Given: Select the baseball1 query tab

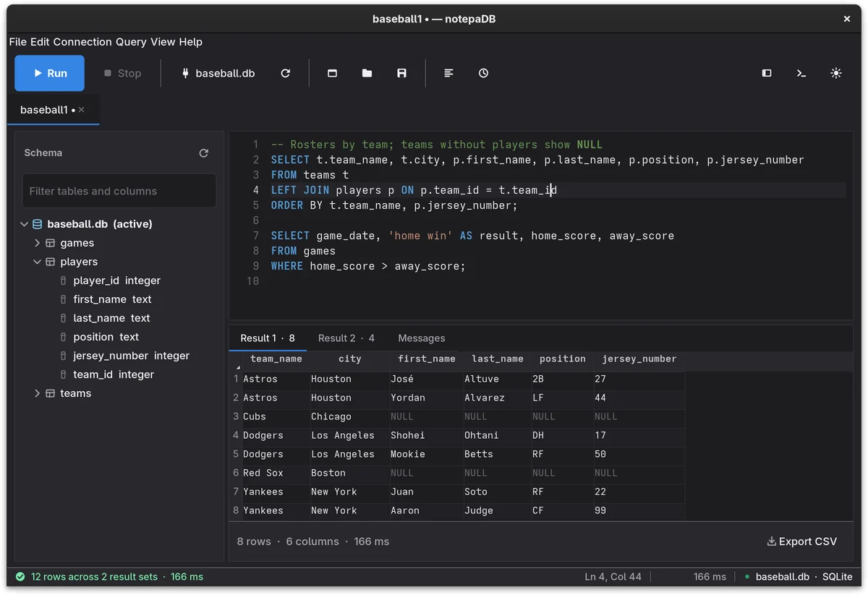Looking at the screenshot, I should (x=53, y=110).
